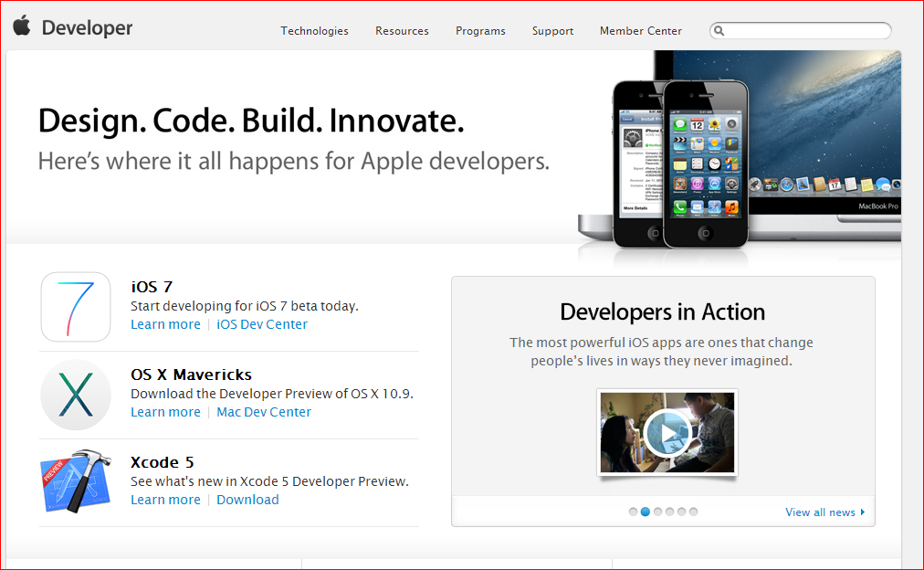Open the iOS 7 icon

pos(76,307)
